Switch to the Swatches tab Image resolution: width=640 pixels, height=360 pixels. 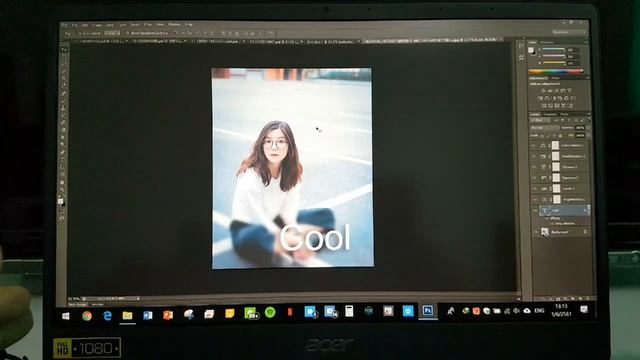(547, 42)
